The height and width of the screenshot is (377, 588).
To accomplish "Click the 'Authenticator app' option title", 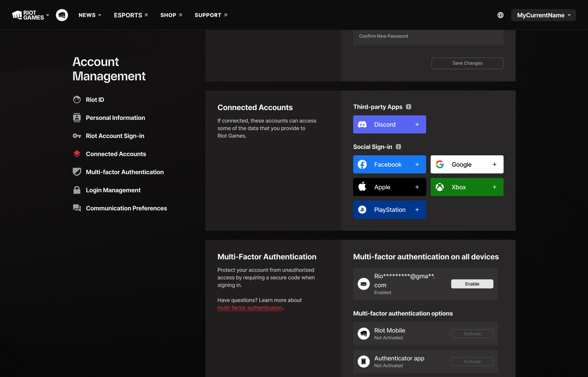I will [x=399, y=358].
